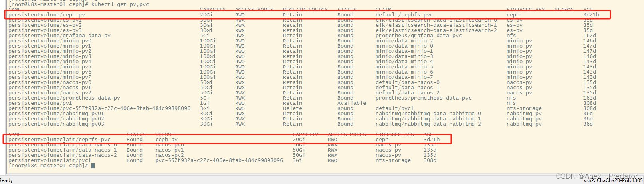Click the 'Ready' status bar text
Screen dimensions: 644x184
(6, 180)
